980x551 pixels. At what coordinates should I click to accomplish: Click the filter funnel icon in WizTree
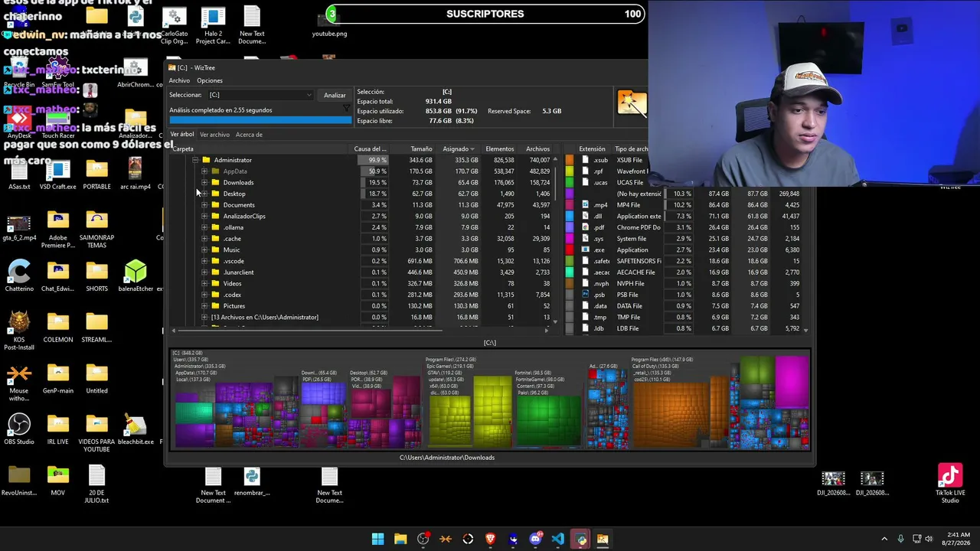pos(347,109)
